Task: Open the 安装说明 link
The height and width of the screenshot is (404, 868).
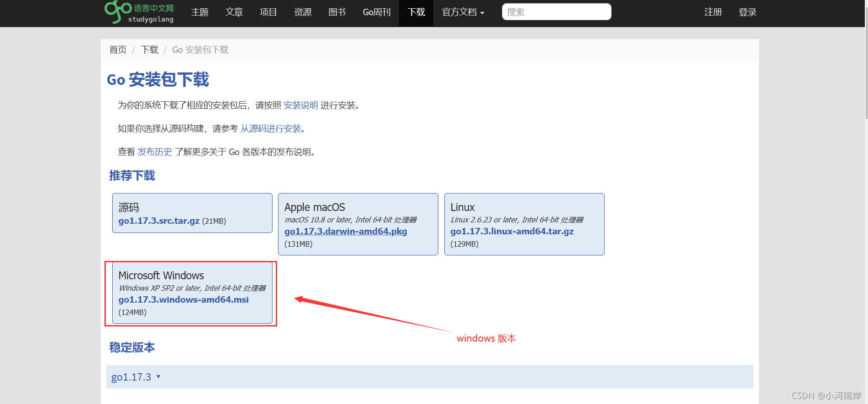Action: 301,105
